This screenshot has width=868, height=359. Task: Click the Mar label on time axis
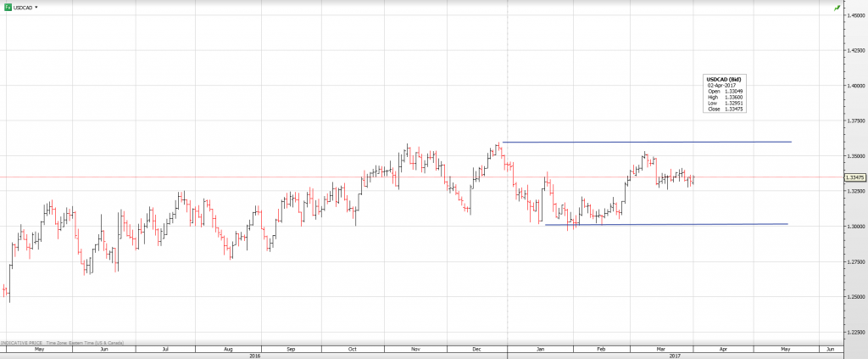click(x=661, y=349)
